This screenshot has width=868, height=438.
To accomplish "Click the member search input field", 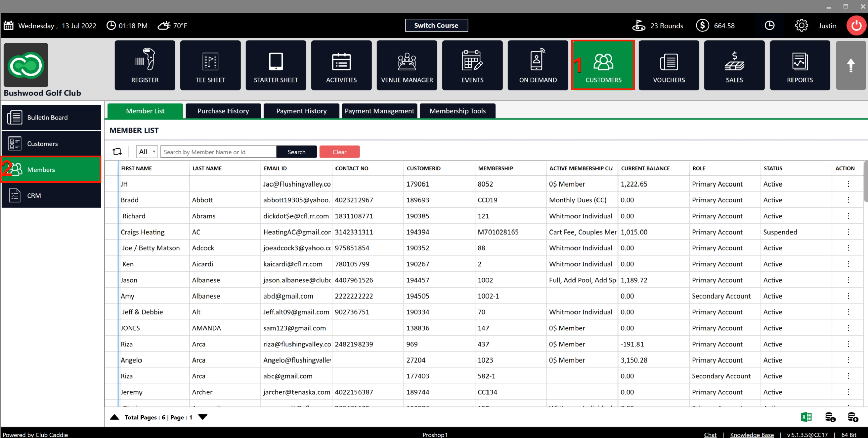I will pos(218,152).
